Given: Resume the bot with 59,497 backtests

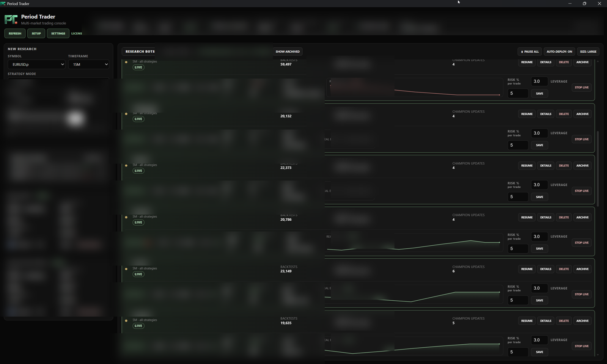Looking at the screenshot, I should coord(527,62).
